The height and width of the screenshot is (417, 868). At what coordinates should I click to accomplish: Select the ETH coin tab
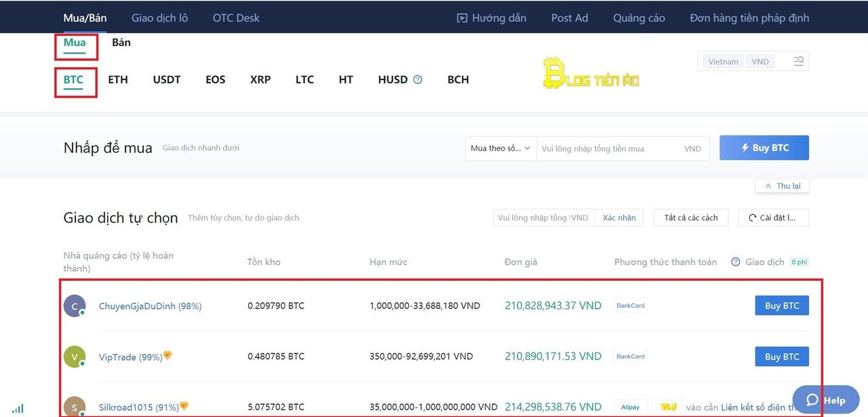(118, 79)
